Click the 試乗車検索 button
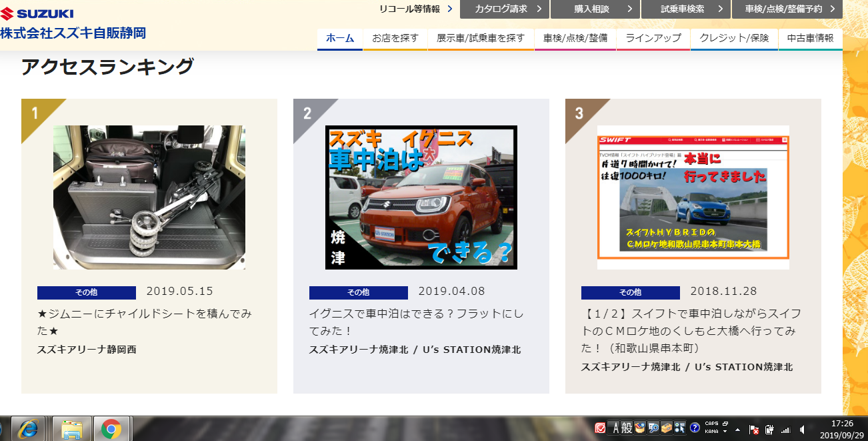 point(686,9)
